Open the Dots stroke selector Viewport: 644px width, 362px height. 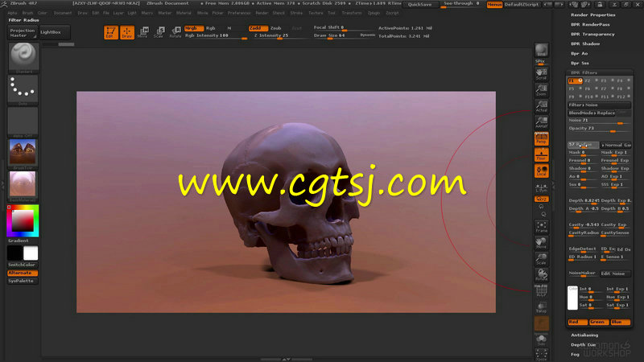23,88
